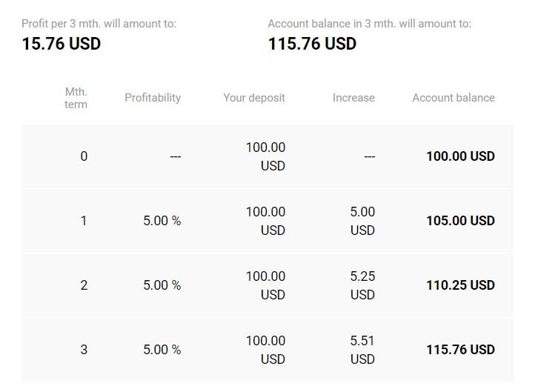Click the "Mth. term" column header
Viewport: 535px width, 392px height.
(x=76, y=98)
